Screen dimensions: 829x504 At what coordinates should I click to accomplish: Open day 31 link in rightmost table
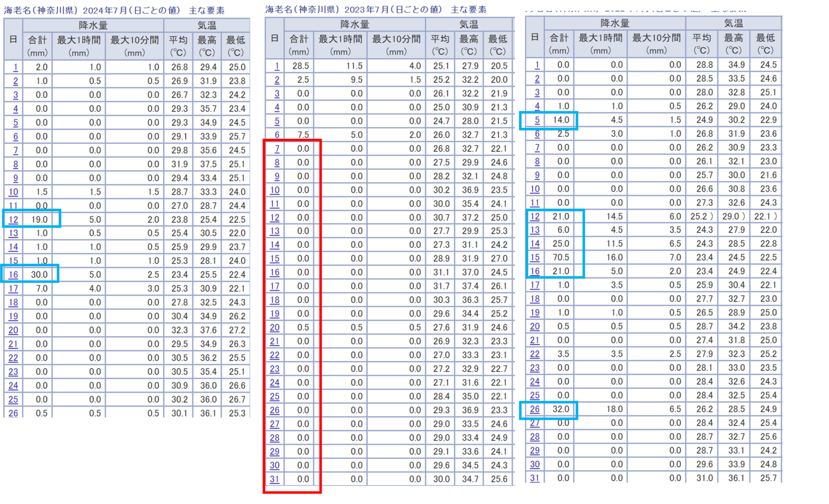click(535, 478)
